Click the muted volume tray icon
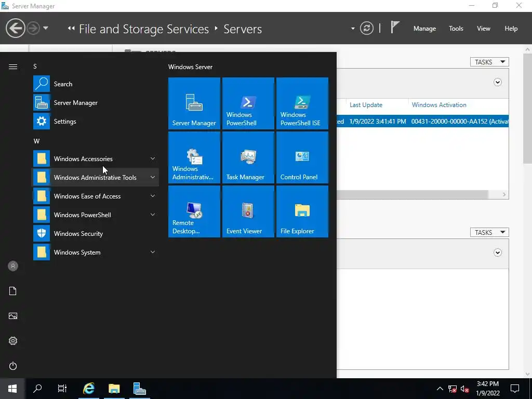The height and width of the screenshot is (399, 532). pyautogui.click(x=465, y=389)
